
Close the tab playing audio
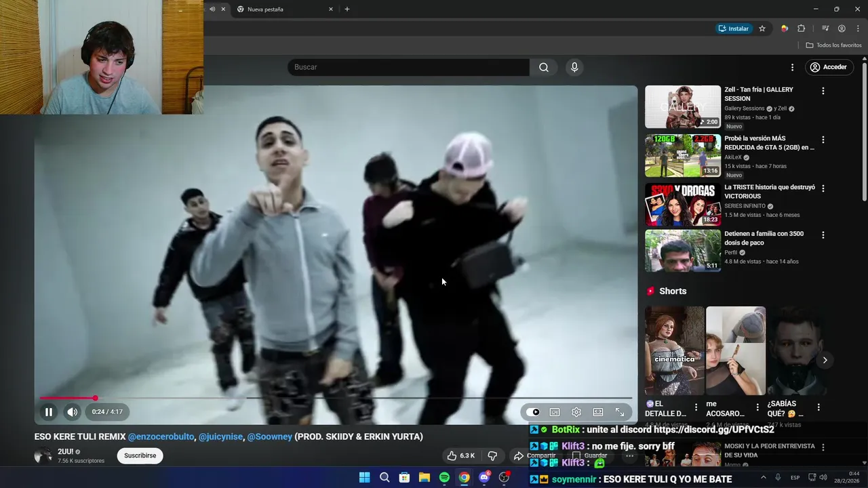tap(223, 9)
